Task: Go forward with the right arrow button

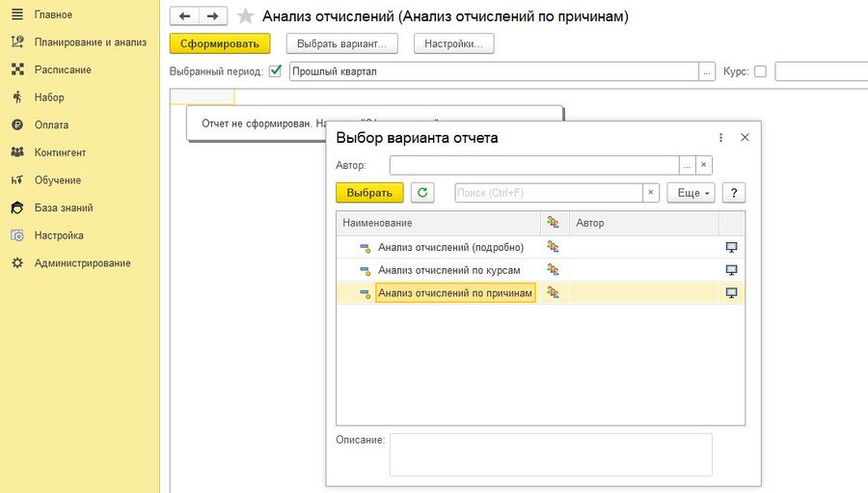Action: 213,16
